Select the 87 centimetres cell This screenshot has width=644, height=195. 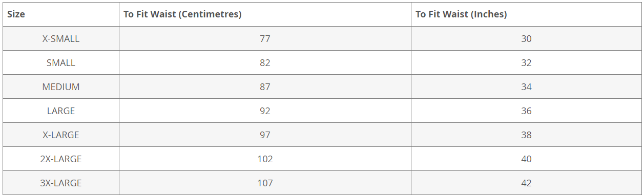[x=265, y=86]
